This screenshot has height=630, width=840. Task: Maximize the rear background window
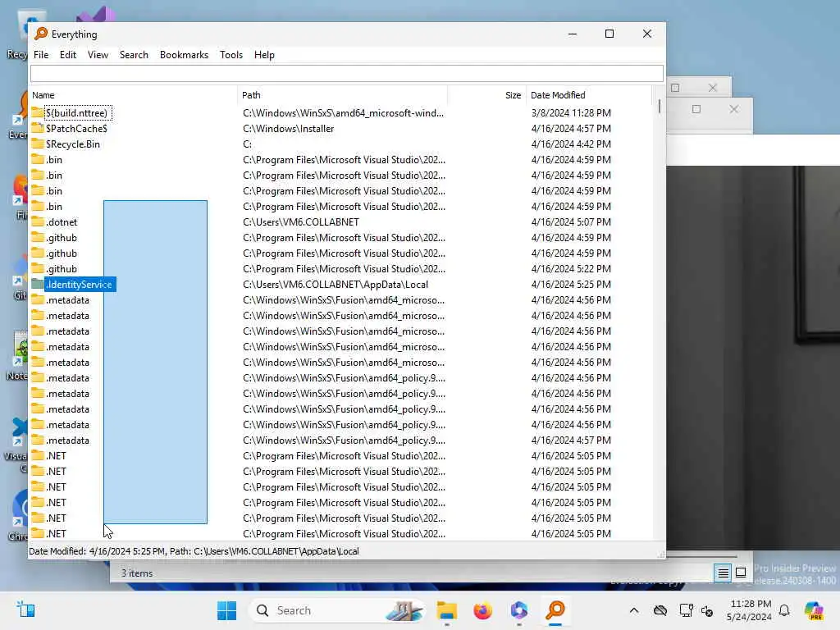pyautogui.click(x=676, y=88)
